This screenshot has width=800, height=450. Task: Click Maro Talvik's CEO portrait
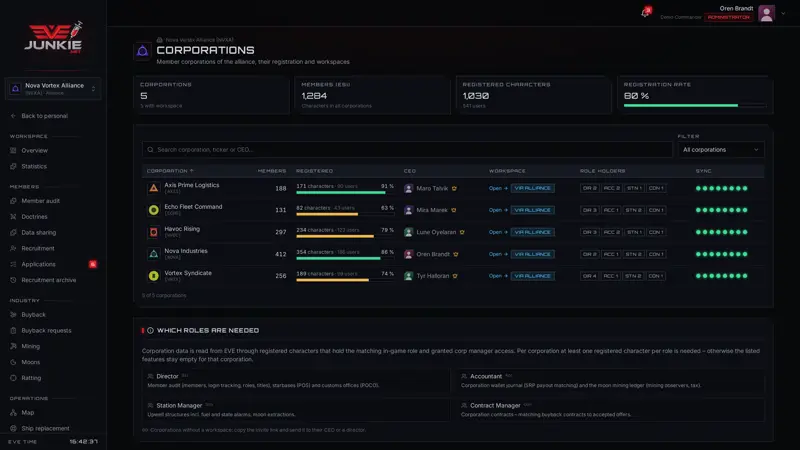(408, 188)
